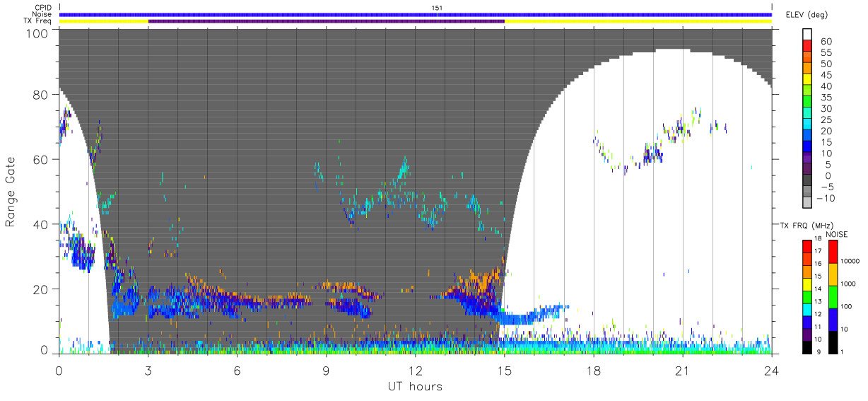Image resolution: width=868 pixels, height=401 pixels.
Task: Click the "NOISE" colorbar title at lower right
Action: pos(837,234)
